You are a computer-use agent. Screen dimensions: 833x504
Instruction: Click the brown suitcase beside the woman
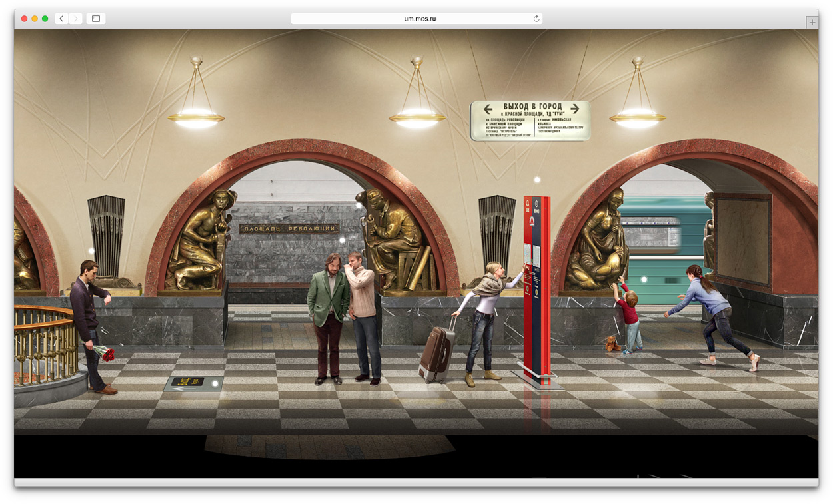437,353
